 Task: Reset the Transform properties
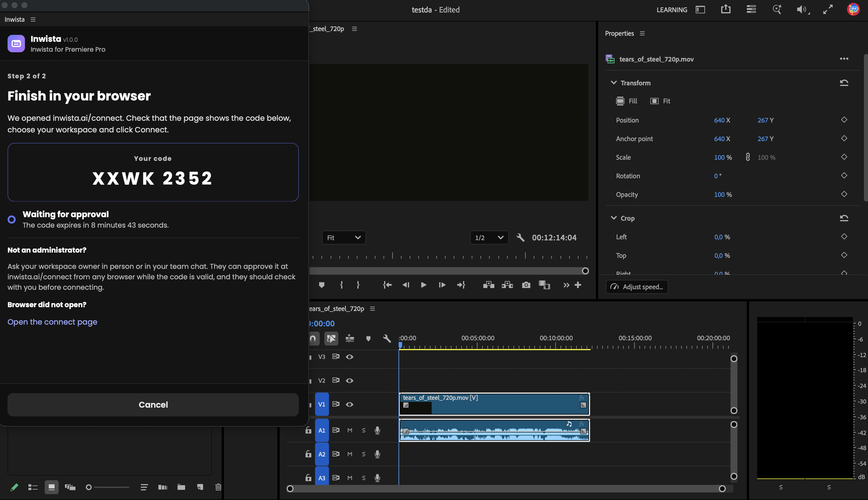coord(844,83)
